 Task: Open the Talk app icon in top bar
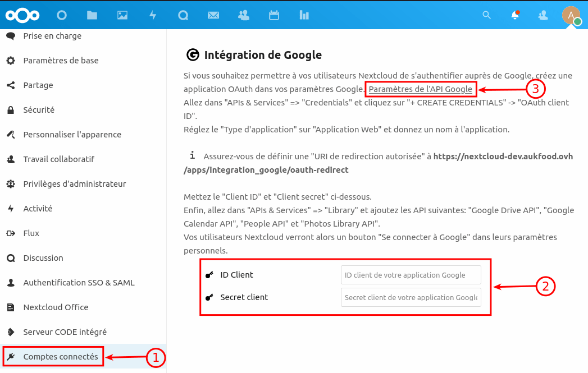point(183,15)
